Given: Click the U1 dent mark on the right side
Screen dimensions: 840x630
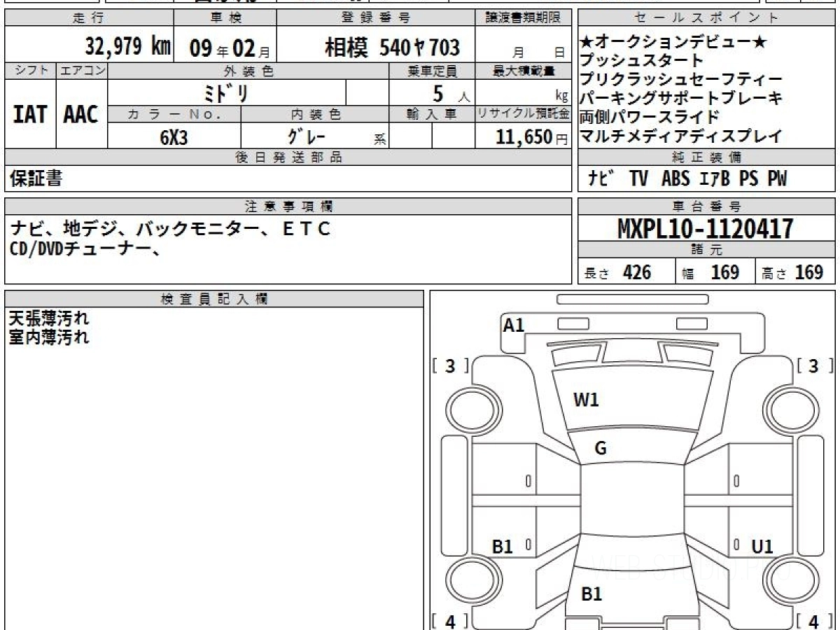Looking at the screenshot, I should [762, 547].
